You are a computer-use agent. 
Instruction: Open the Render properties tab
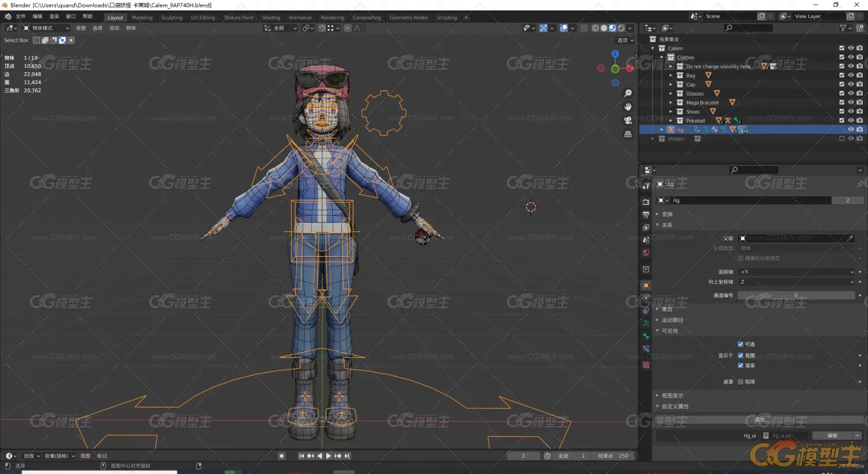[646, 202]
